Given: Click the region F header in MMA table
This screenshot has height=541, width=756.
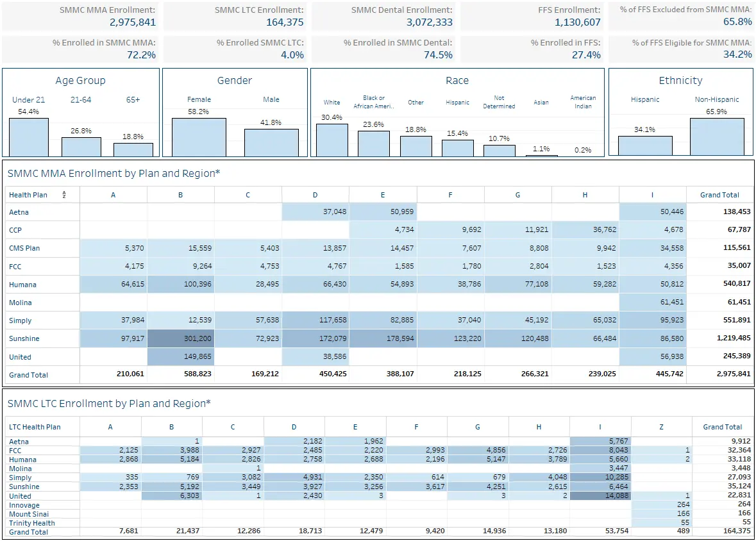Looking at the screenshot, I should 450,195.
